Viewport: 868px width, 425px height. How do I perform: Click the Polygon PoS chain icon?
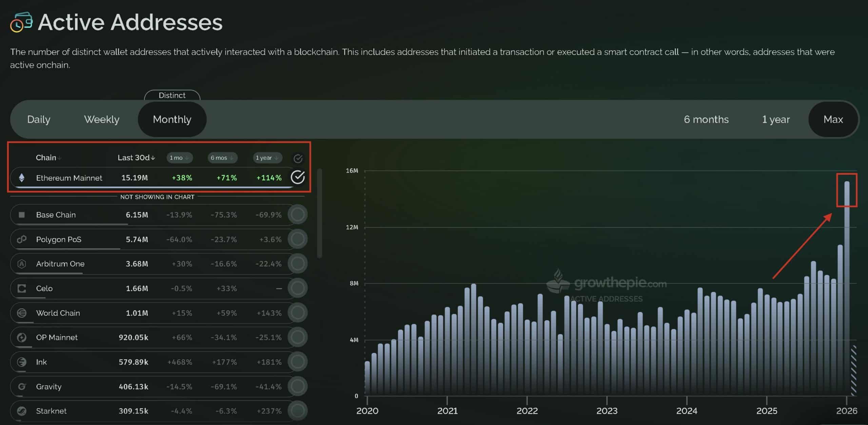(22, 239)
